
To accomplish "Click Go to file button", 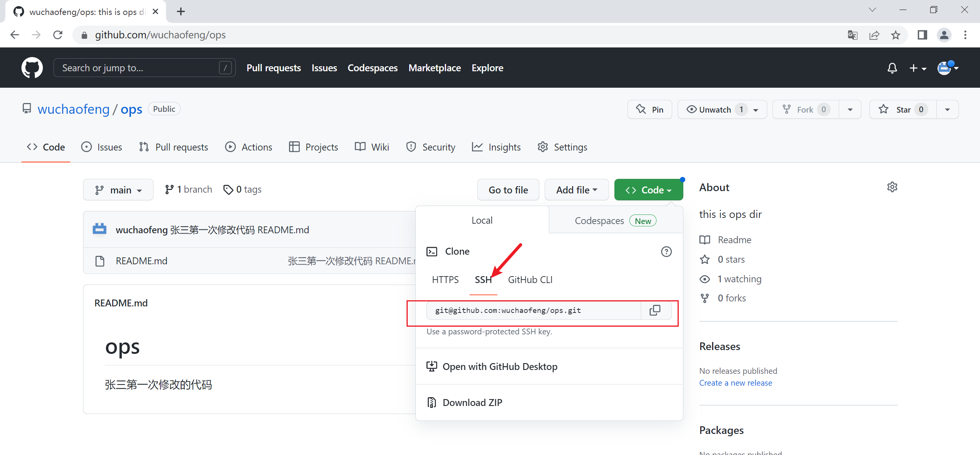I will 508,190.
